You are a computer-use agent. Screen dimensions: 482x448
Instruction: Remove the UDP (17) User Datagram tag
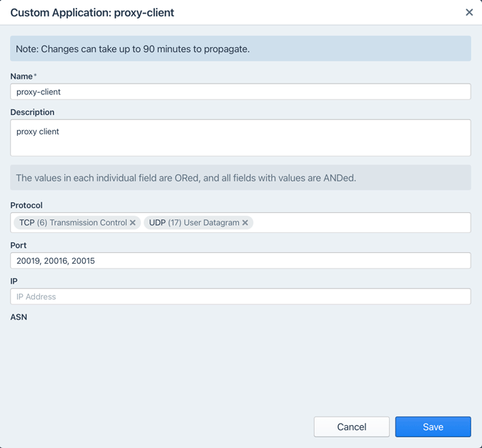[245, 223]
